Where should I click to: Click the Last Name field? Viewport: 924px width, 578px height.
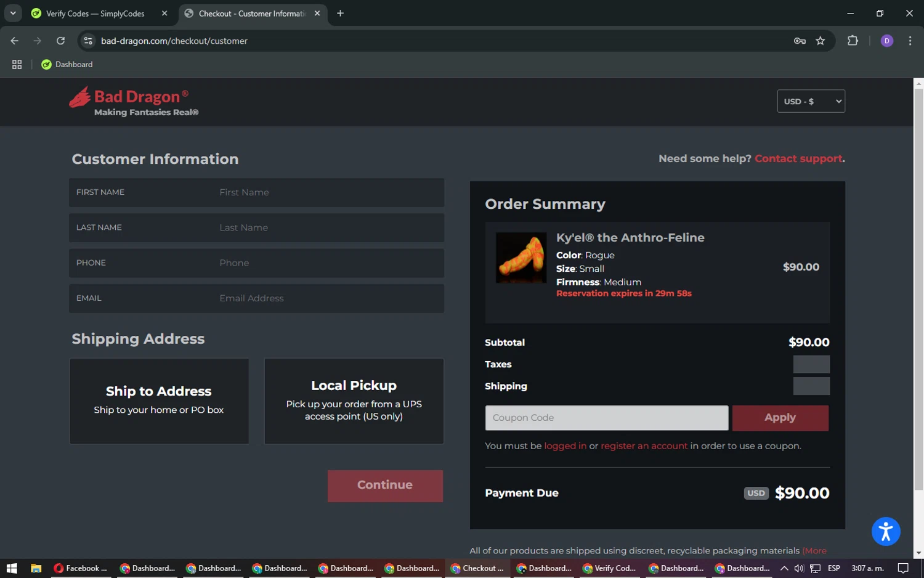click(x=256, y=227)
